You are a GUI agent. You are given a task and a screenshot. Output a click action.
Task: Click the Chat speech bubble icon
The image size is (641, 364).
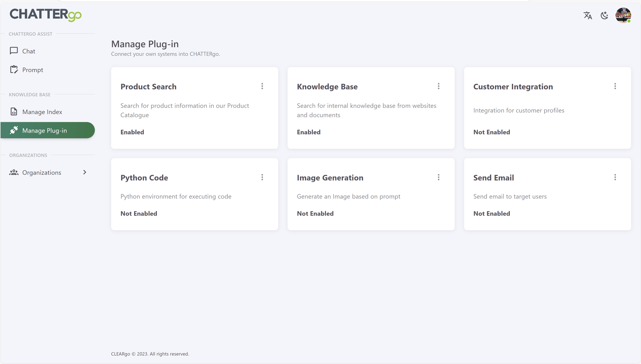click(x=14, y=51)
